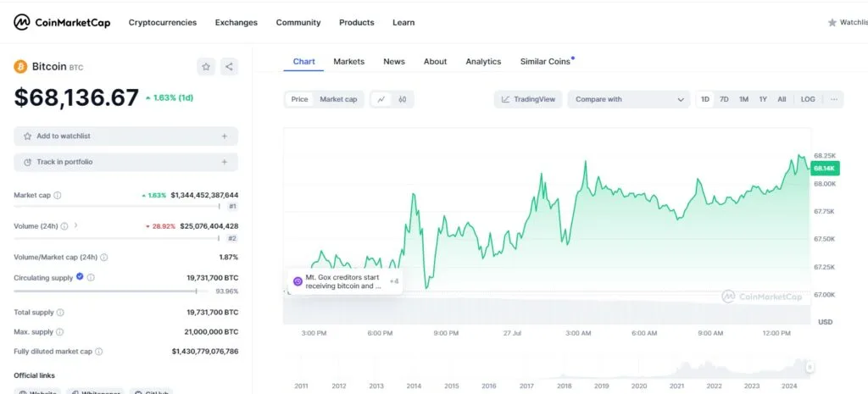Set chart range to 1M

tap(743, 100)
